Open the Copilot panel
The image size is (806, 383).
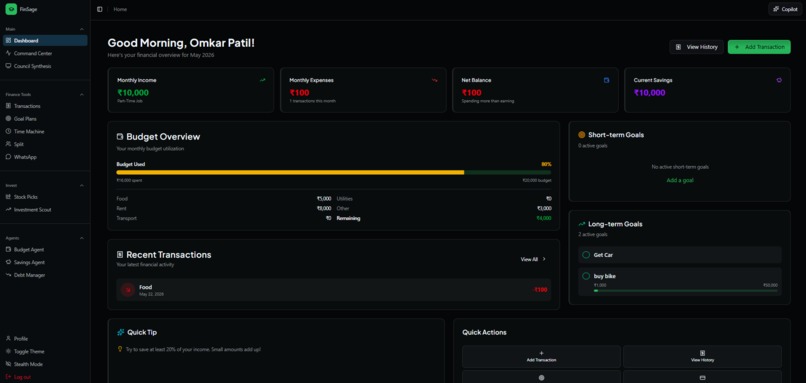(x=785, y=9)
